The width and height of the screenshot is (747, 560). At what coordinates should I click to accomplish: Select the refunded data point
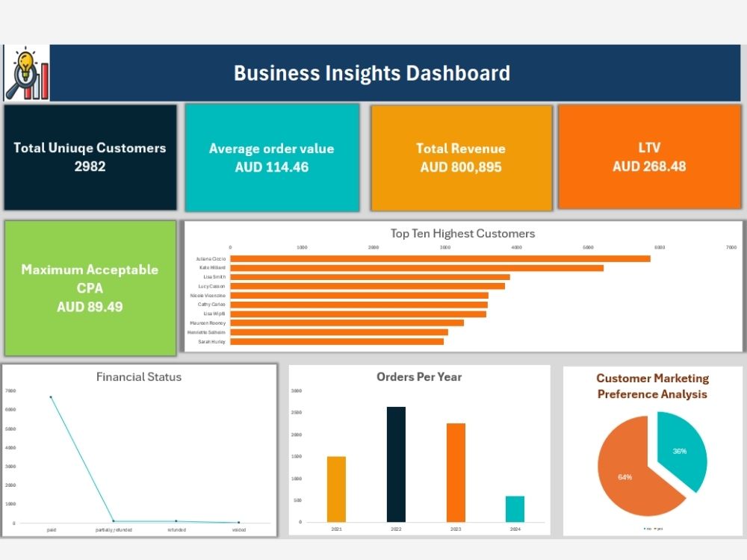[176, 521]
